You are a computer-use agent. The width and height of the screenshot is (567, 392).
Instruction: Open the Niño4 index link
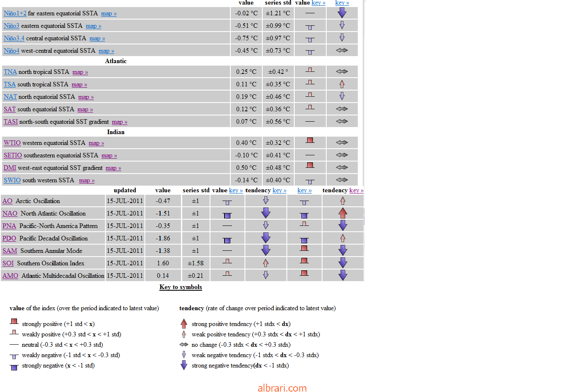point(12,51)
